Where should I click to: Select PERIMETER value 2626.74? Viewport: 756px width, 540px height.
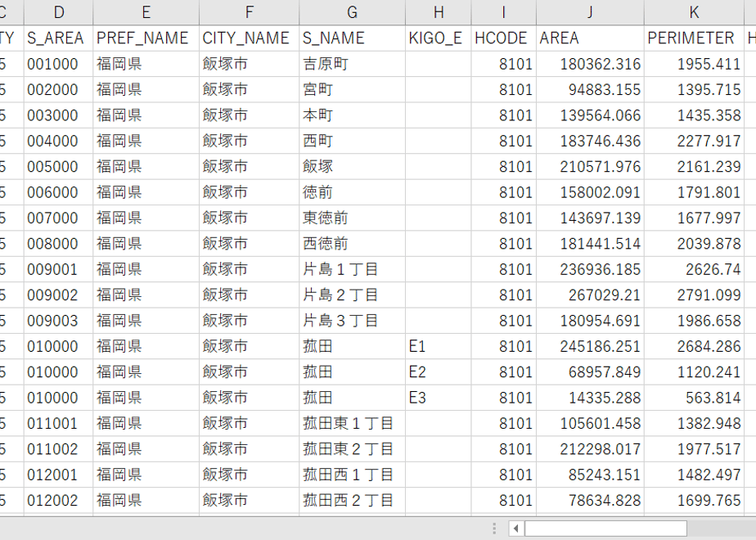click(x=695, y=269)
